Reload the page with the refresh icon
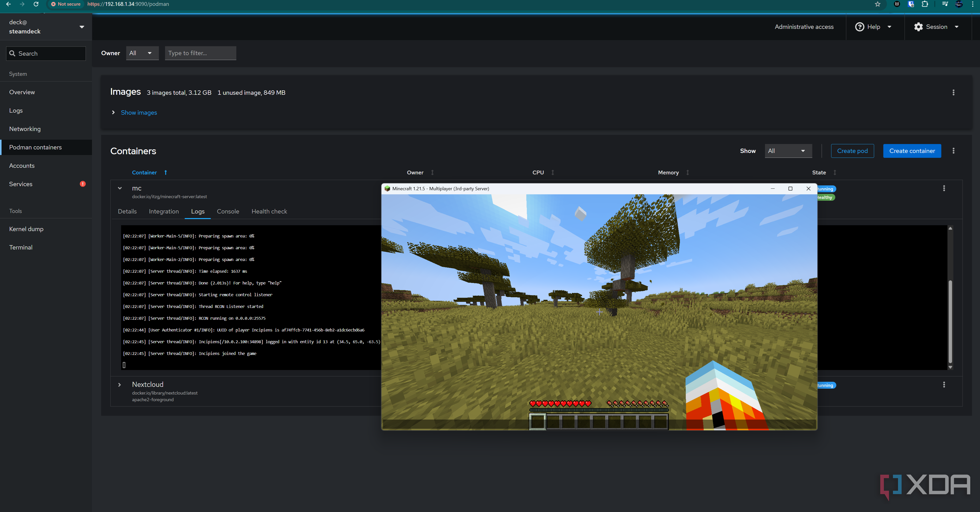This screenshot has height=512, width=980. tap(36, 4)
